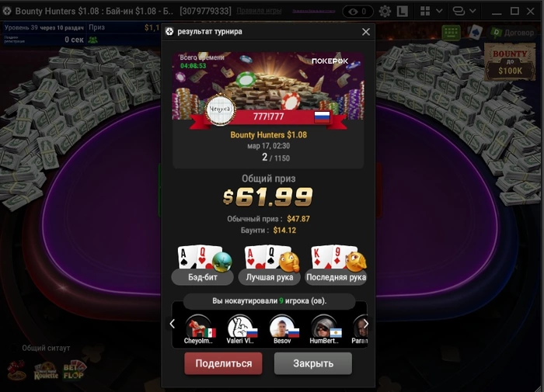Viewport: 544px width, 392px height.
Task: Click the L layout icon
Action: point(402,12)
